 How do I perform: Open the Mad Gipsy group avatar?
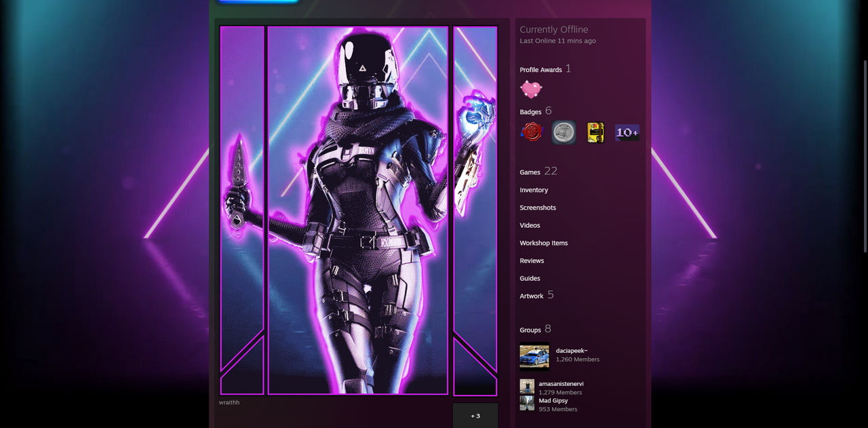527,404
